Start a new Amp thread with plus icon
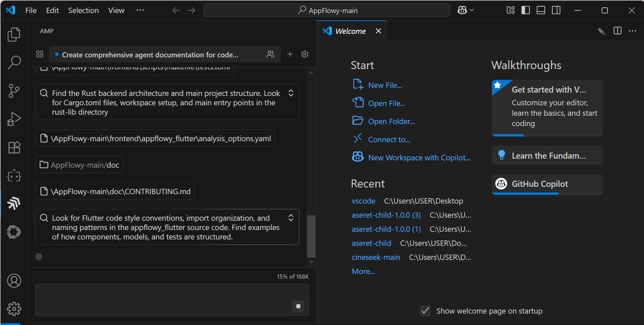This screenshot has width=644, height=325. pos(290,54)
